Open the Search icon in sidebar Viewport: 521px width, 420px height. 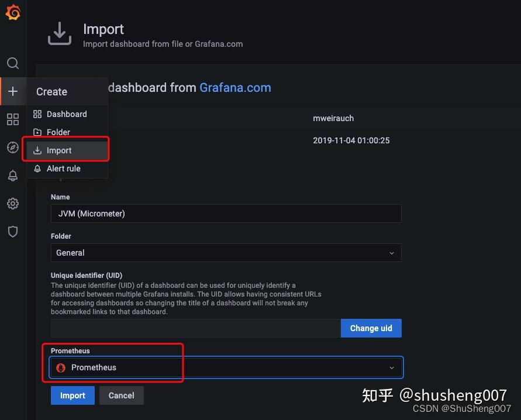[x=12, y=63]
